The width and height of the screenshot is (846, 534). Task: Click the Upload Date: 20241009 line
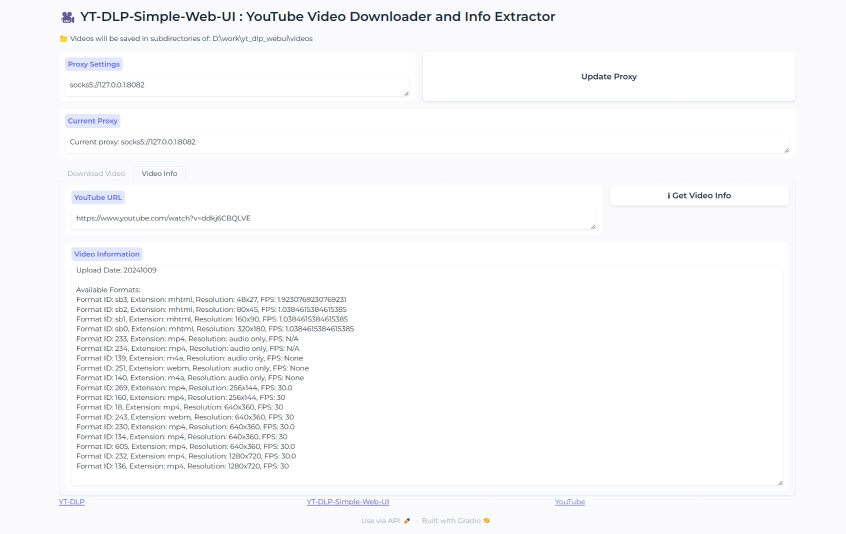116,270
